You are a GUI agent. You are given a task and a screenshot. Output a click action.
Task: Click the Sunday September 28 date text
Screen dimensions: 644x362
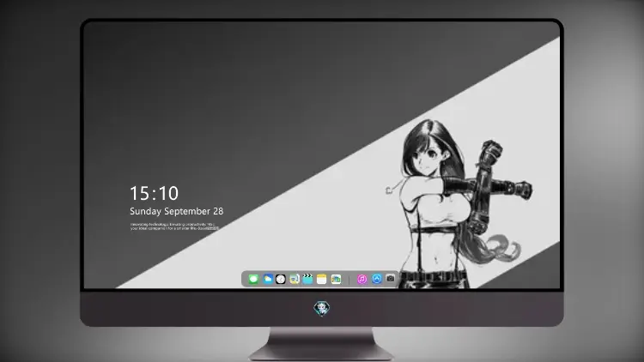177,211
